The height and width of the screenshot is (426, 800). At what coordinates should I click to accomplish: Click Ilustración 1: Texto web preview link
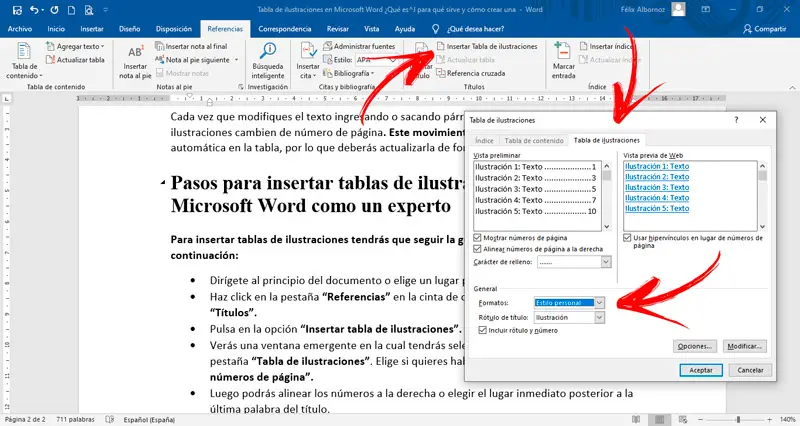point(657,166)
